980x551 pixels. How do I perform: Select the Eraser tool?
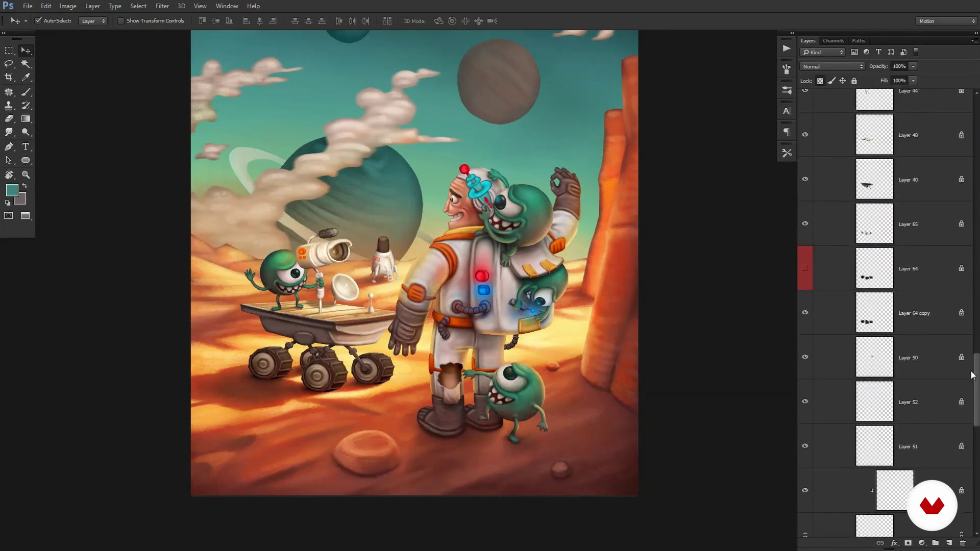[9, 119]
